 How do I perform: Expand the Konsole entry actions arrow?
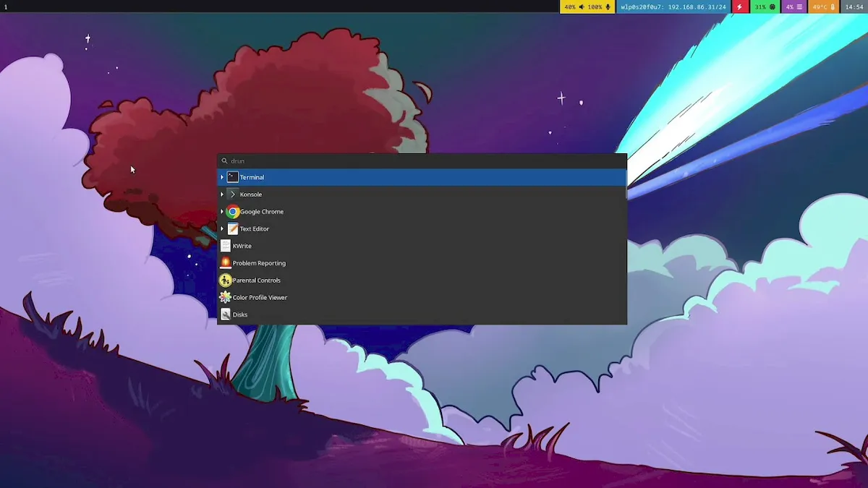pyautogui.click(x=222, y=194)
